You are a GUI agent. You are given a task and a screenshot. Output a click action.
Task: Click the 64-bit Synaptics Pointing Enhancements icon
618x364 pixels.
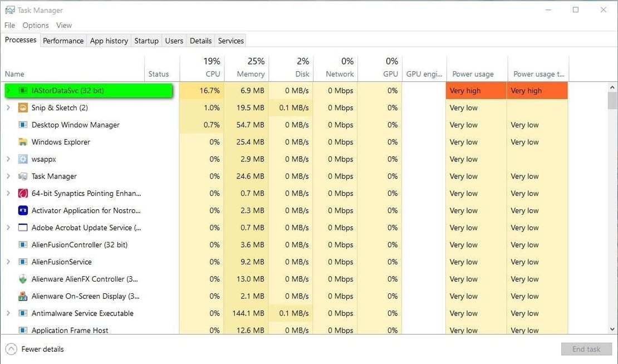(x=22, y=193)
